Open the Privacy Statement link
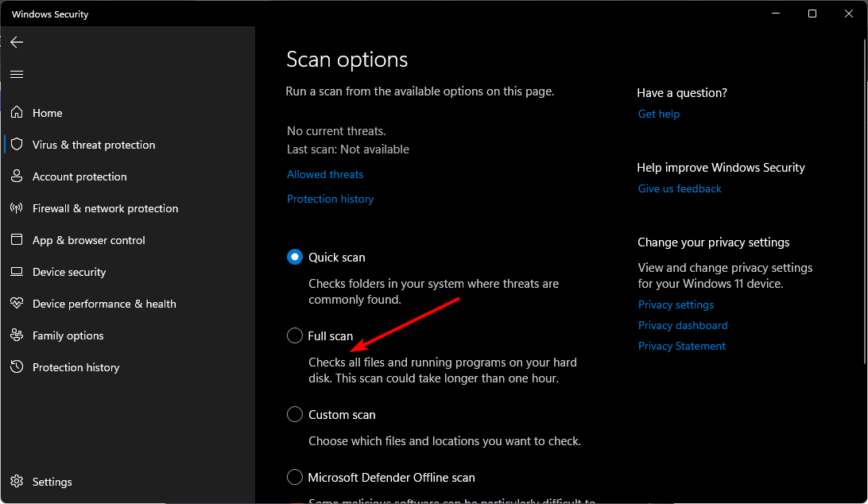 [x=681, y=346]
